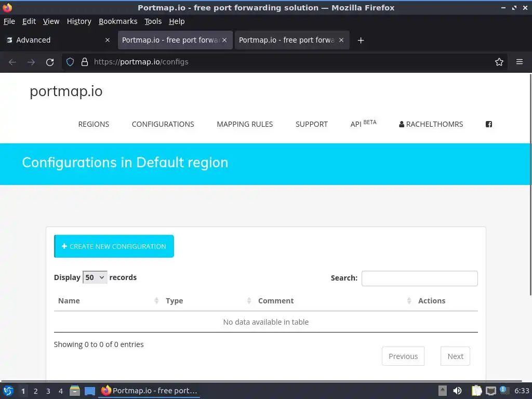
Task: Open the File menu
Action: coord(9,21)
